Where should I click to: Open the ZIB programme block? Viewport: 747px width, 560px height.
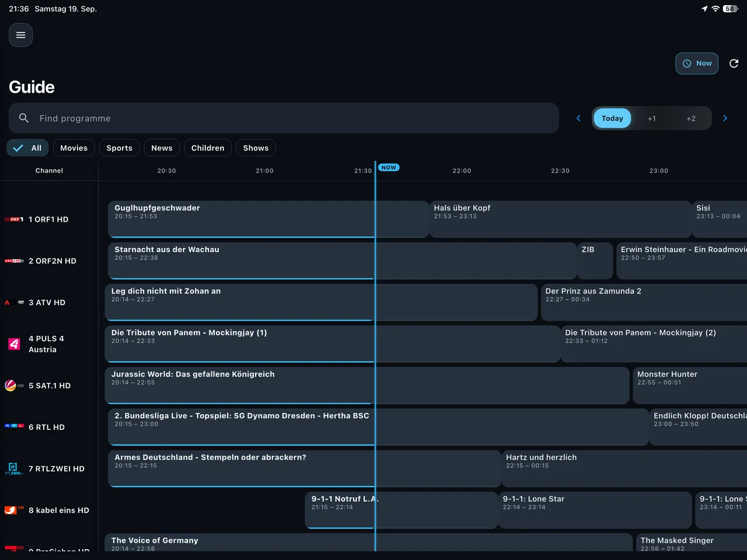coord(595,261)
